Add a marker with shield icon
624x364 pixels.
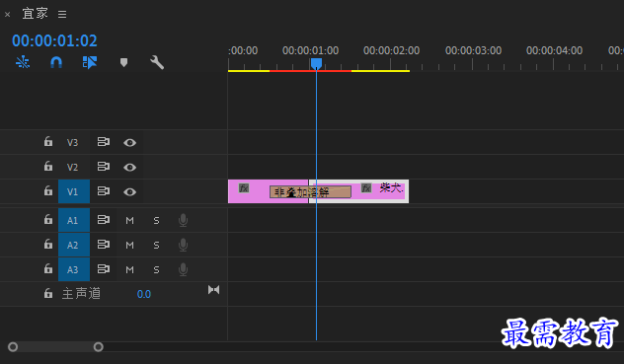click(x=123, y=62)
